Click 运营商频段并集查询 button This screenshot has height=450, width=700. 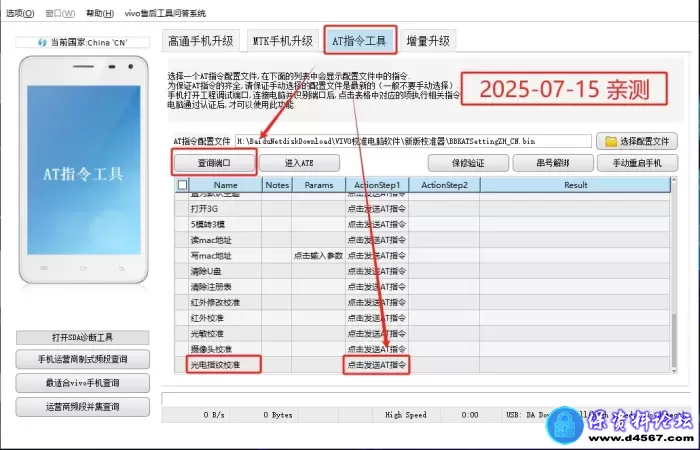click(83, 407)
